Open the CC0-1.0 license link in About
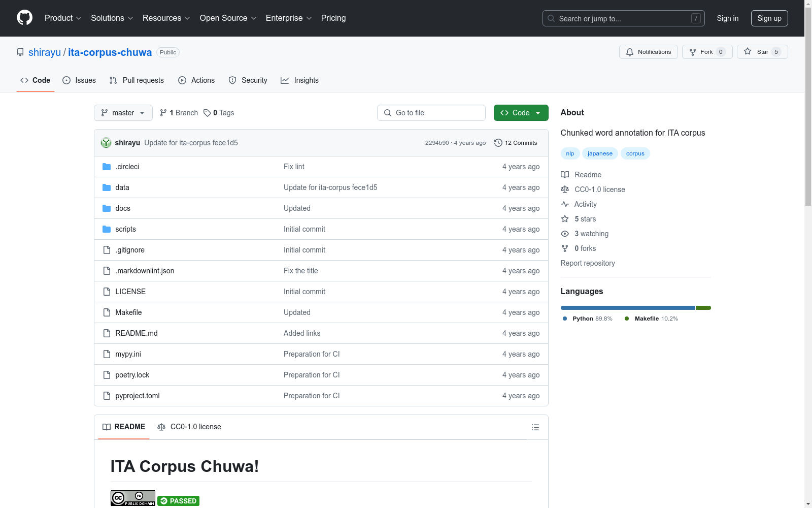Viewport: 812px width, 508px height. (593, 189)
